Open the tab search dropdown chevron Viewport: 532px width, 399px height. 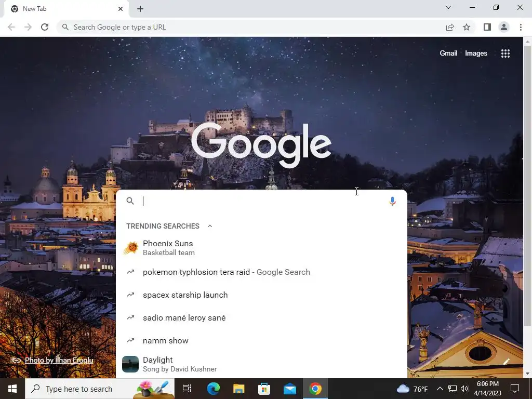click(x=448, y=7)
